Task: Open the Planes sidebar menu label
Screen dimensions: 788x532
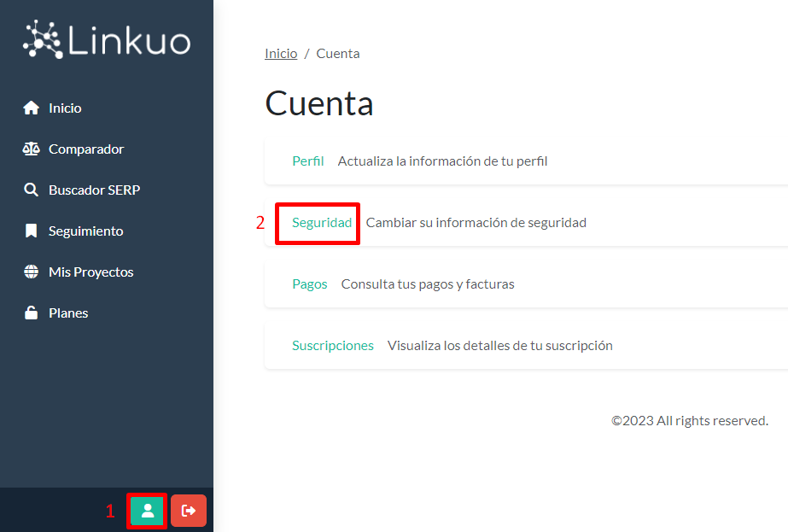Action: tap(68, 313)
